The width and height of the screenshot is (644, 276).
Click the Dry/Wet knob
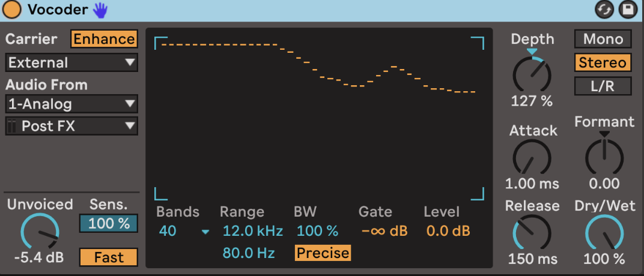coord(604,233)
